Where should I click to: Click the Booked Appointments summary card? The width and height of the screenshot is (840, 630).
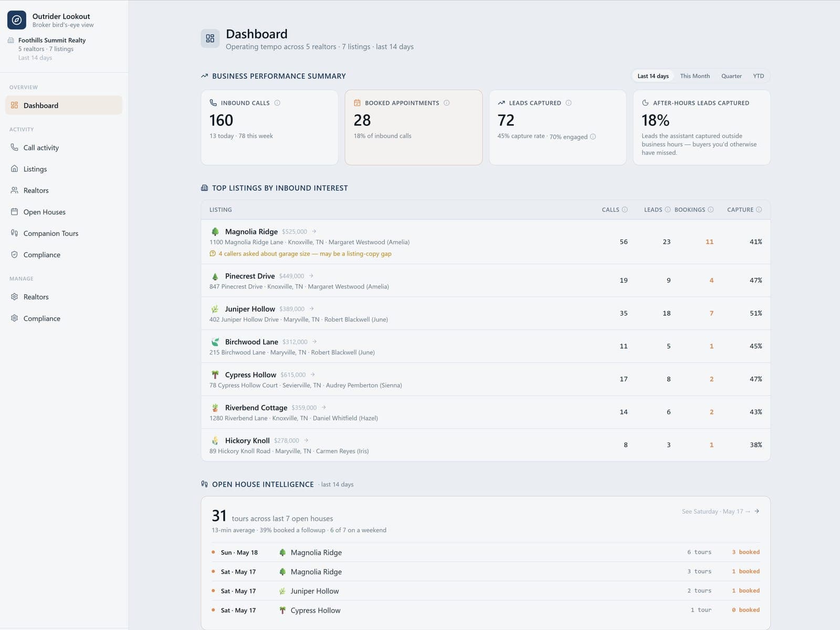pos(413,128)
